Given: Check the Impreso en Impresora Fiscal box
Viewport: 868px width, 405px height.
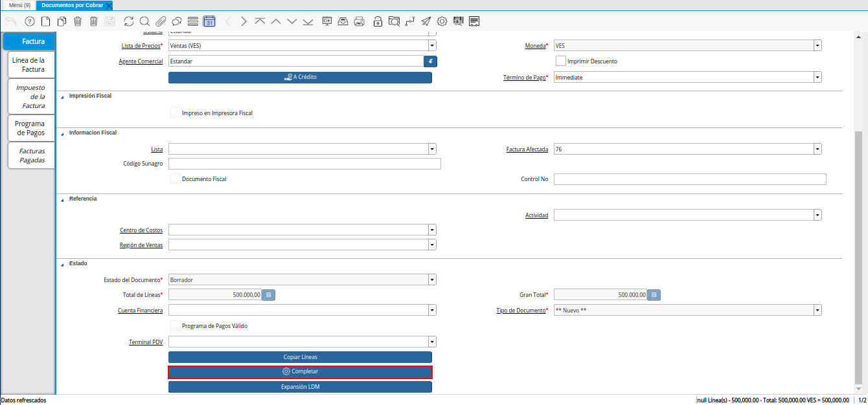Looking at the screenshot, I should tap(176, 113).
